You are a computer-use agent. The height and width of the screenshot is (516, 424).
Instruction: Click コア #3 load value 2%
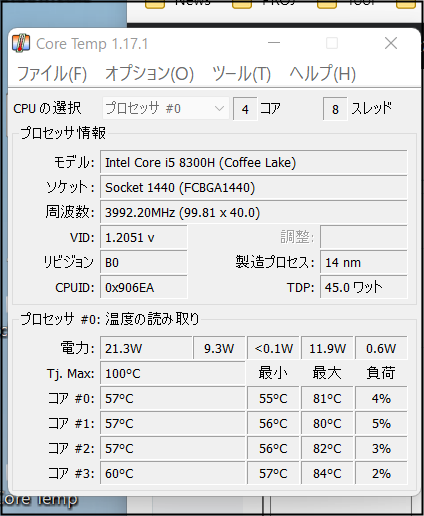tap(381, 473)
